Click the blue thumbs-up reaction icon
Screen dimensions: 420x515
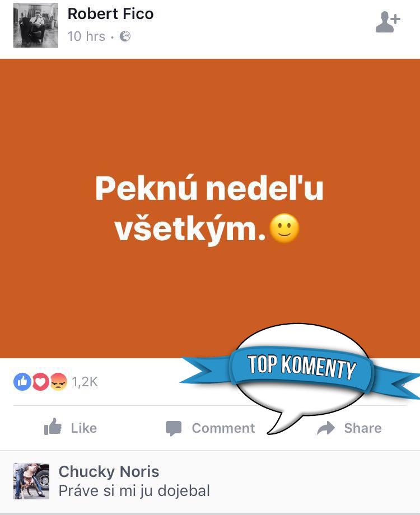pos(22,382)
